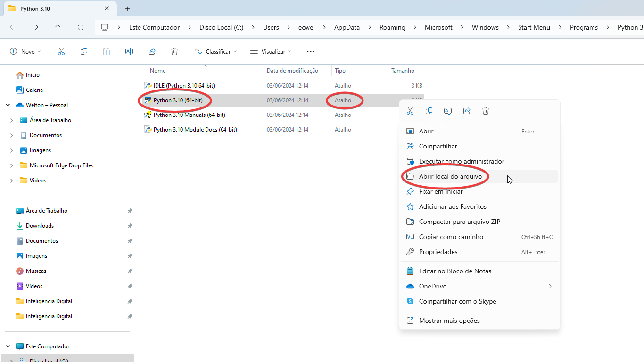Expand the Microsoft Edge Drop Files node
644x362 pixels.
coord(12,165)
